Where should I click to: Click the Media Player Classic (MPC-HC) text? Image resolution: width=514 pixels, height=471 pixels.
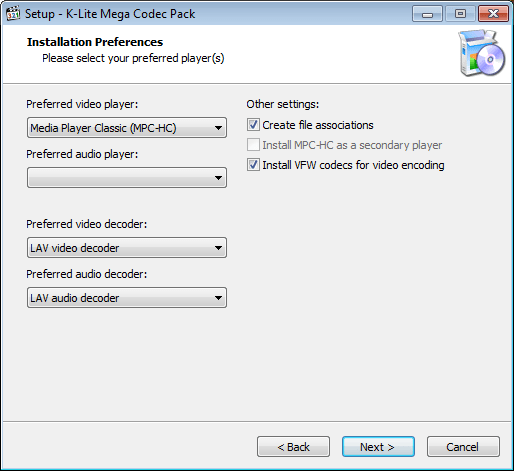[x=103, y=128]
